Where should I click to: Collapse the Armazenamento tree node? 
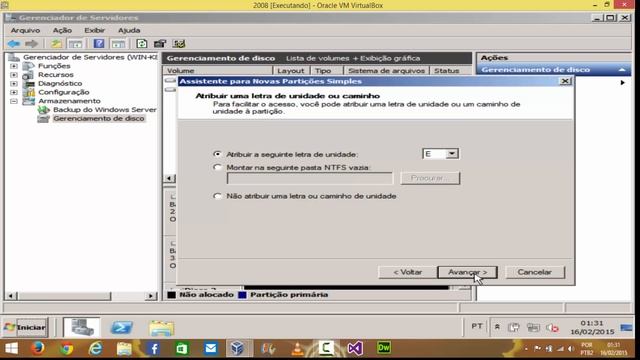[x=14, y=101]
